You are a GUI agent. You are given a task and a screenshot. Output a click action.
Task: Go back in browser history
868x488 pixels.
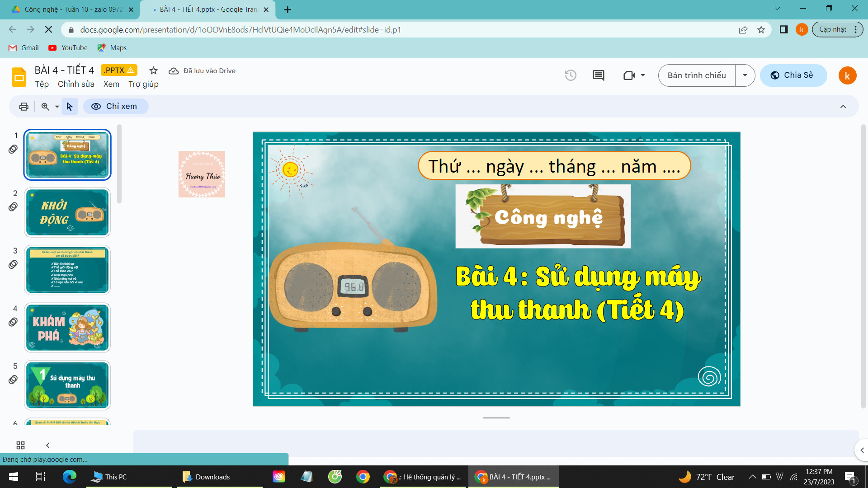[12, 30]
